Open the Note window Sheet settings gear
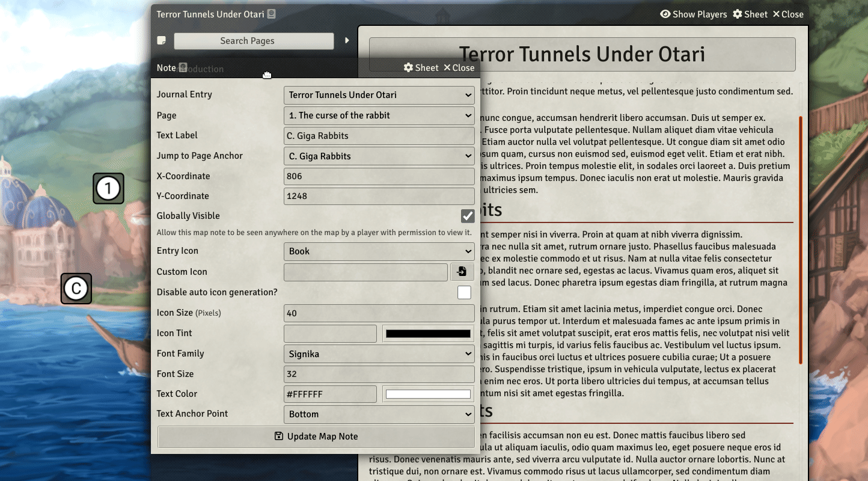 [x=409, y=68]
